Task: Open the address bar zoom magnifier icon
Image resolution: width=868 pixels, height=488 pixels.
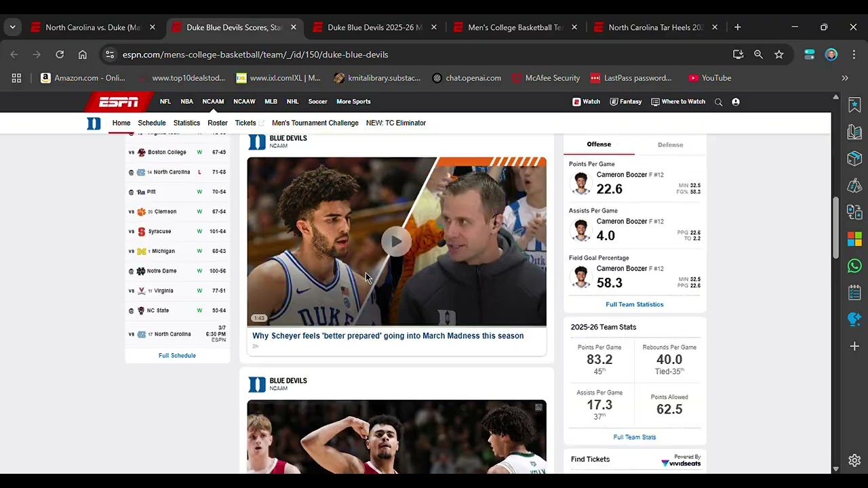Action: [758, 54]
